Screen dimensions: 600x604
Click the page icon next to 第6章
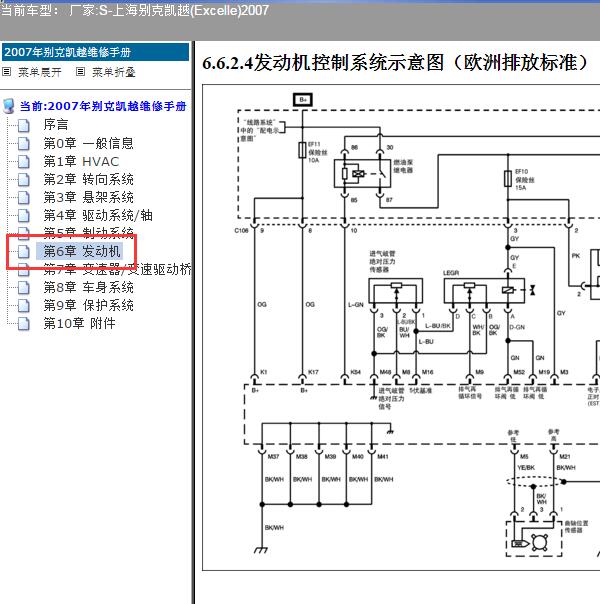point(24,252)
